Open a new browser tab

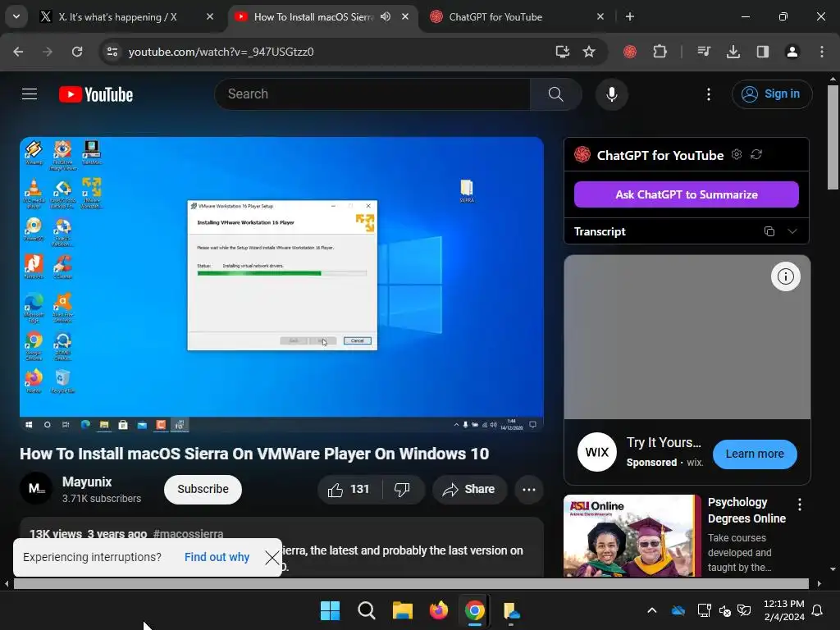point(630,16)
